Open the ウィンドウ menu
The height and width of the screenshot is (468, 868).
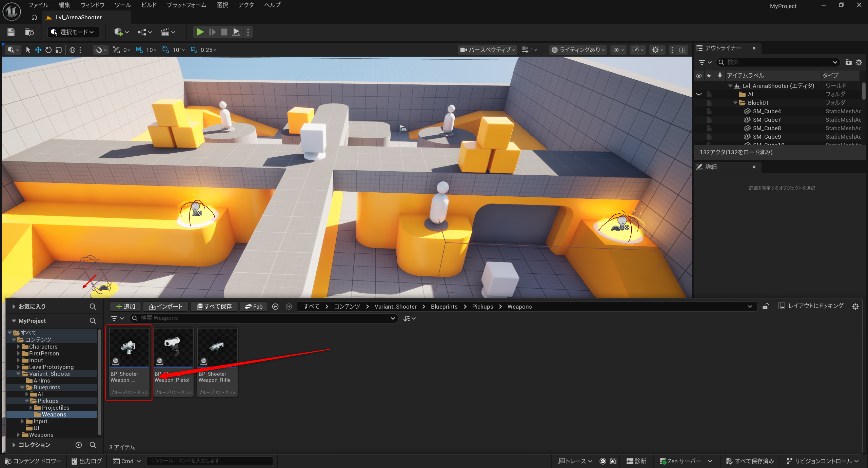click(x=92, y=5)
